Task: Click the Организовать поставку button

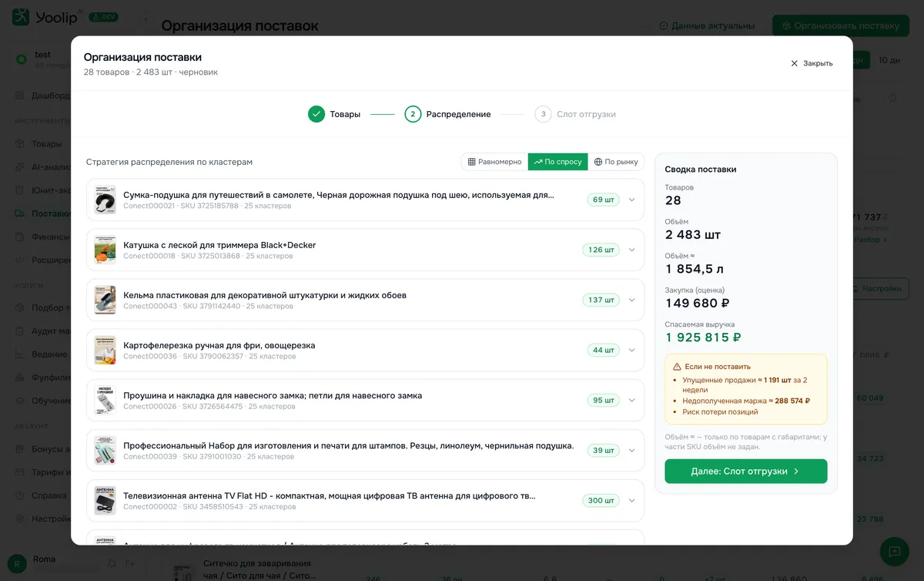Action: click(840, 25)
